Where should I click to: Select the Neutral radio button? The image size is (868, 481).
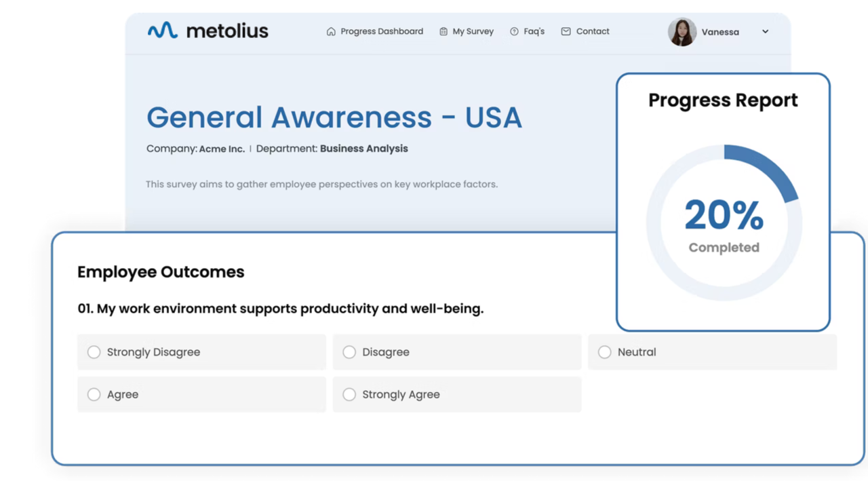tap(604, 352)
